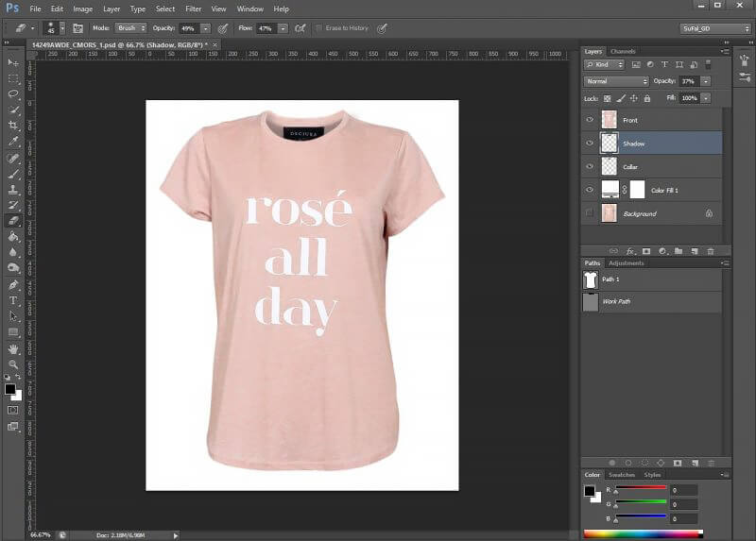756x541 pixels.
Task: Open the File menu
Action: coord(35,8)
